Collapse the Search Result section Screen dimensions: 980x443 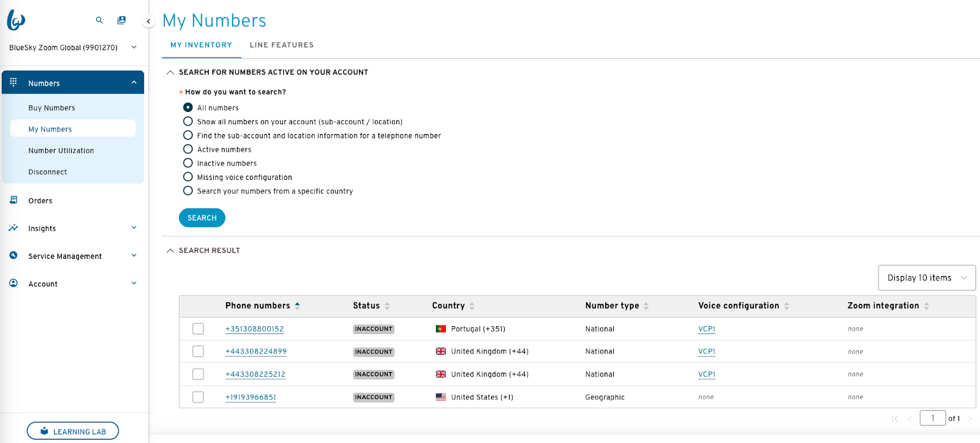pos(170,250)
